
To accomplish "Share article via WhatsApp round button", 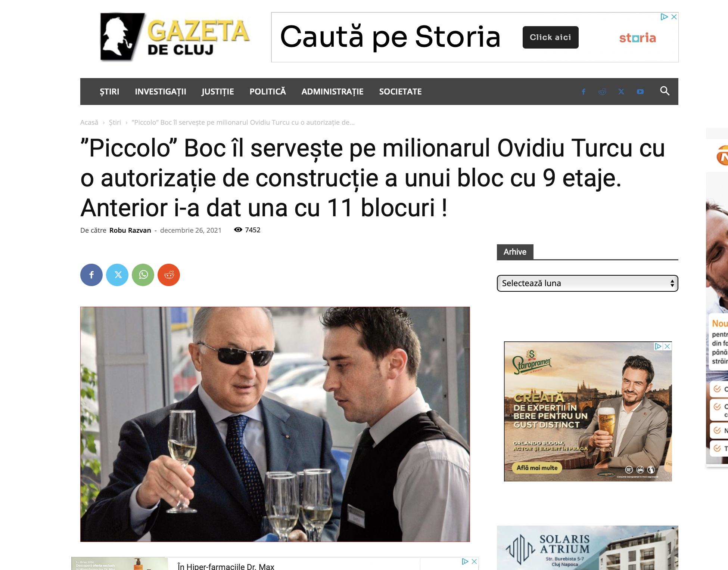I will pyautogui.click(x=143, y=275).
